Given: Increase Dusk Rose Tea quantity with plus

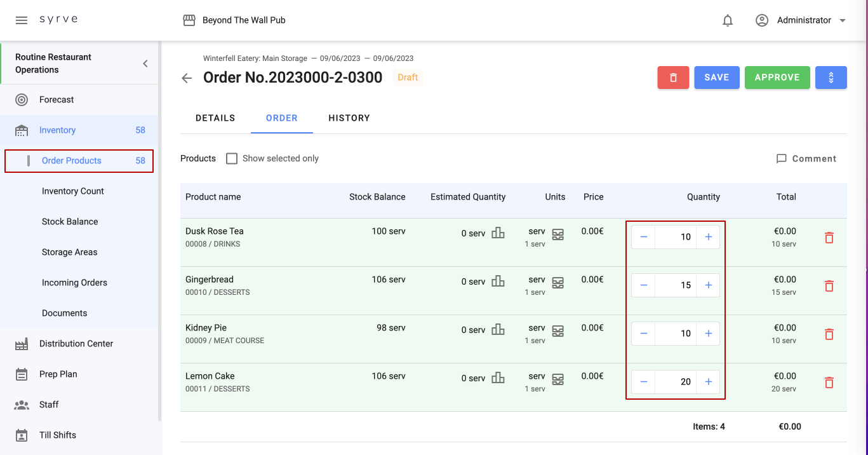Looking at the screenshot, I should point(709,237).
